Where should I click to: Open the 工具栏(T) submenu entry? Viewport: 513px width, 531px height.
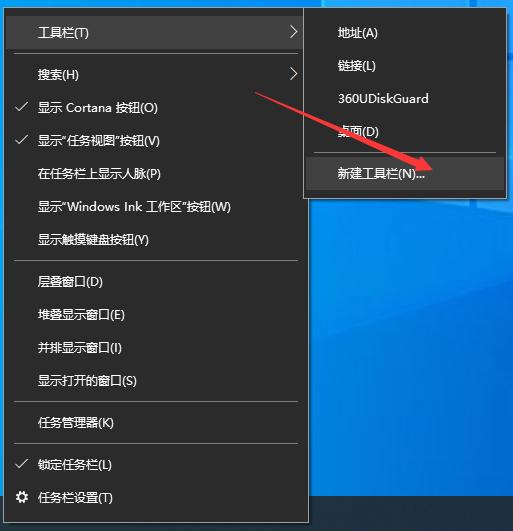(x=154, y=33)
